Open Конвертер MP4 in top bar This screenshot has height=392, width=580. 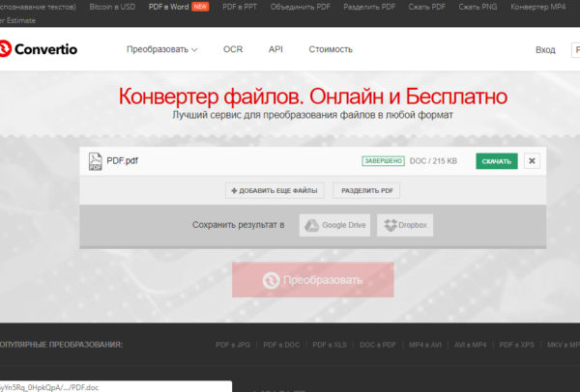pyautogui.click(x=538, y=7)
